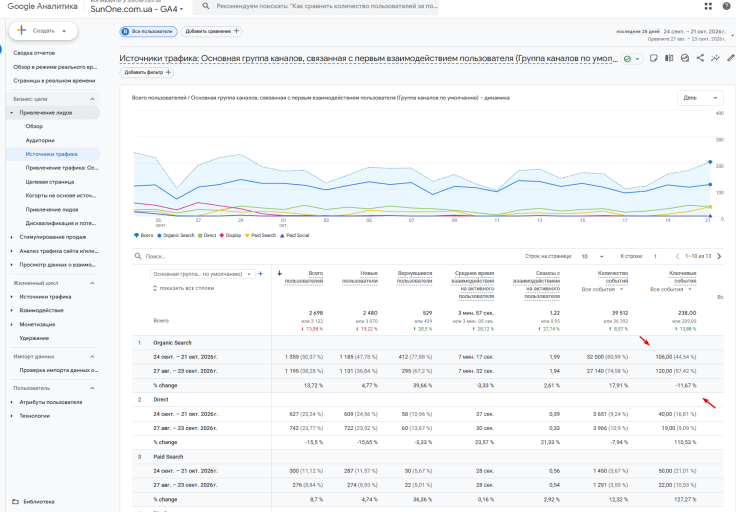This screenshot has width=736, height=512.
Task: Click the Paid Search row label
Action: [168, 457]
